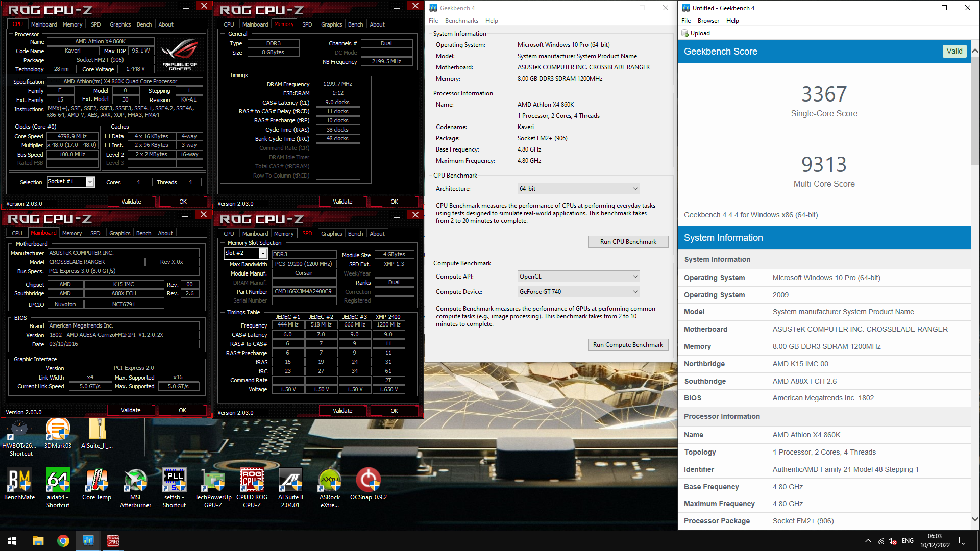Open Chrome from the taskbar
The width and height of the screenshot is (980, 551).
click(x=63, y=541)
